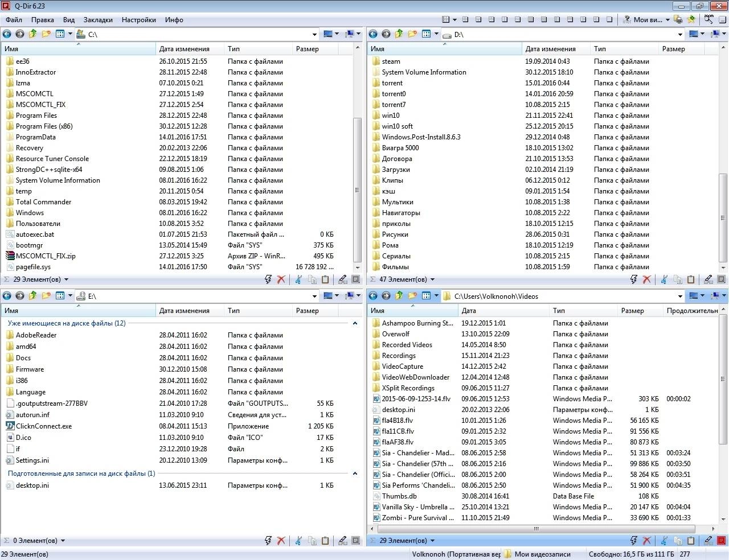729x560 pixels.
Task: Expand the '29 Элемент(ов)' dropdown under C:\
Action: pos(66,279)
